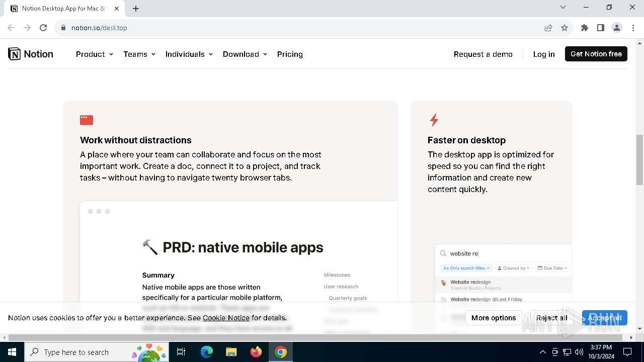Click Accept all cookies
This screenshot has height=362, width=644.
[604, 318]
